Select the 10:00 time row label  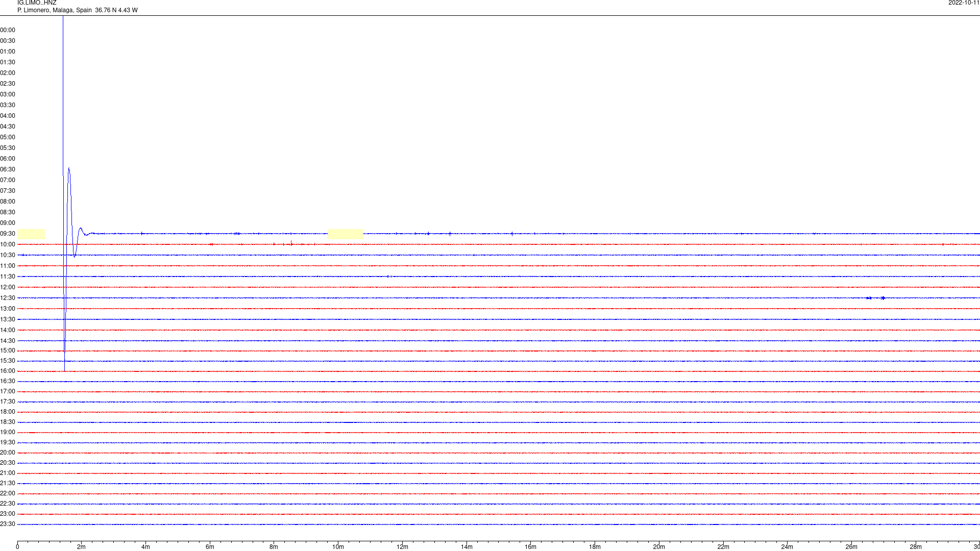point(8,244)
